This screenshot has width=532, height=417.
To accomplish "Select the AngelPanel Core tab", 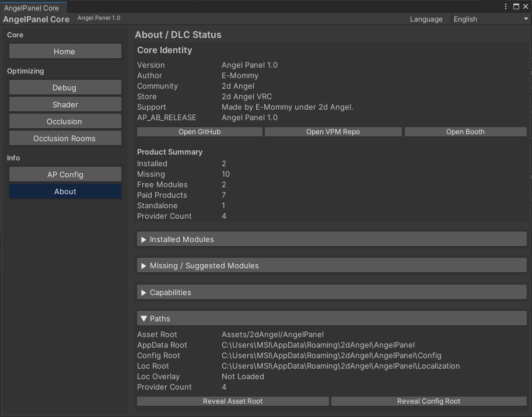I will coord(33,8).
